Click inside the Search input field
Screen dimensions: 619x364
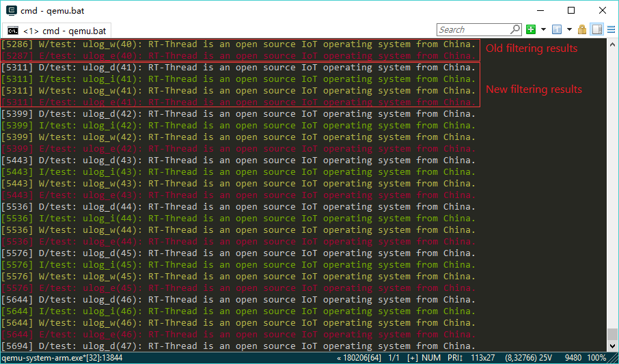[473, 29]
